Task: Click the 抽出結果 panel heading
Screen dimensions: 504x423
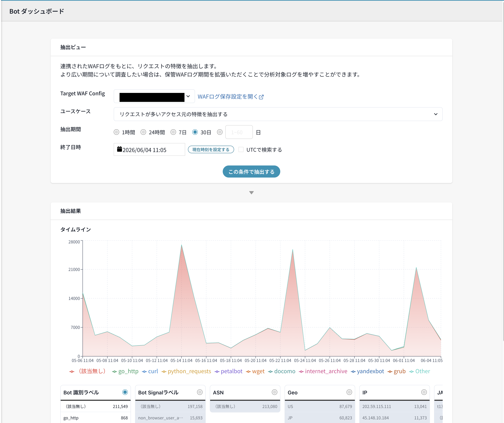Action: click(x=71, y=211)
